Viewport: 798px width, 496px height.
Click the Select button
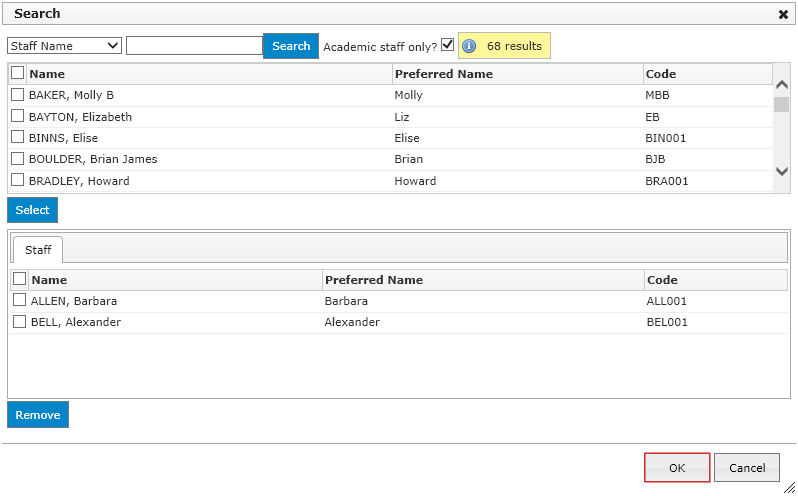32,210
